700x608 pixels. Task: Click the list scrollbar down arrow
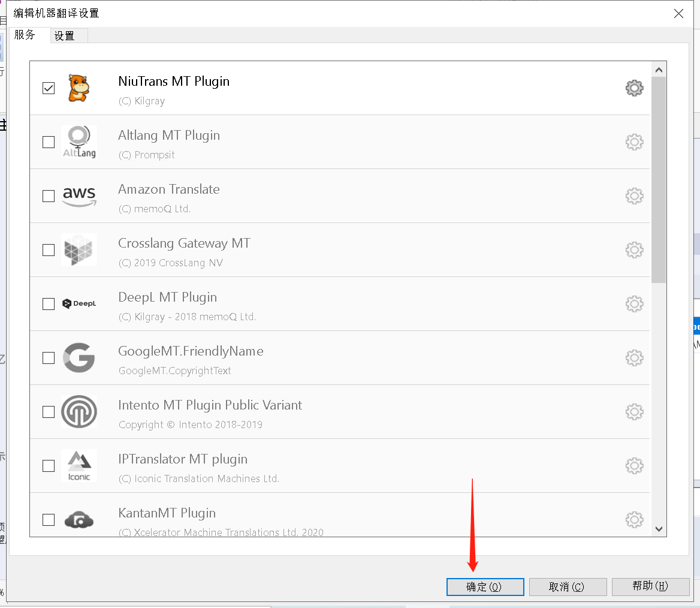659,528
